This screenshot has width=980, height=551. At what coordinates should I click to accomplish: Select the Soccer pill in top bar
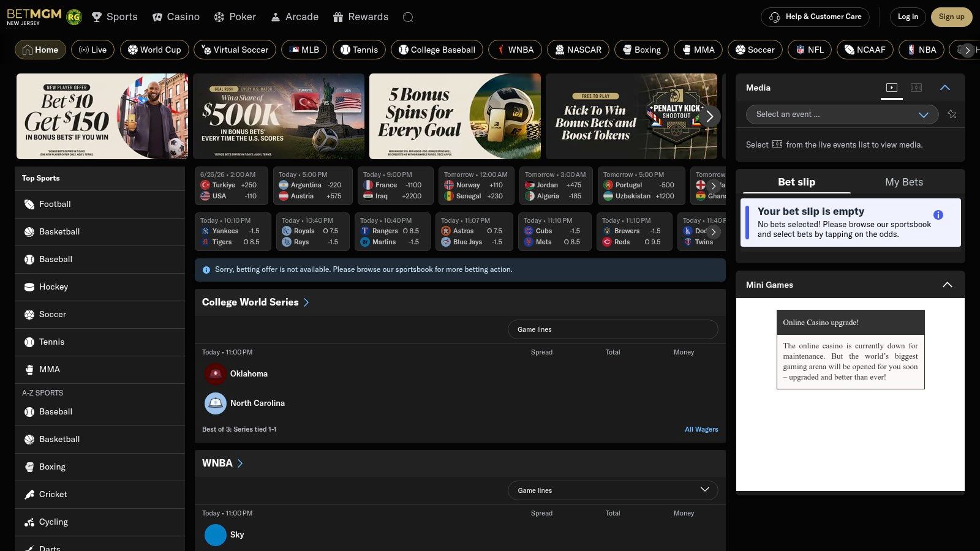(755, 50)
